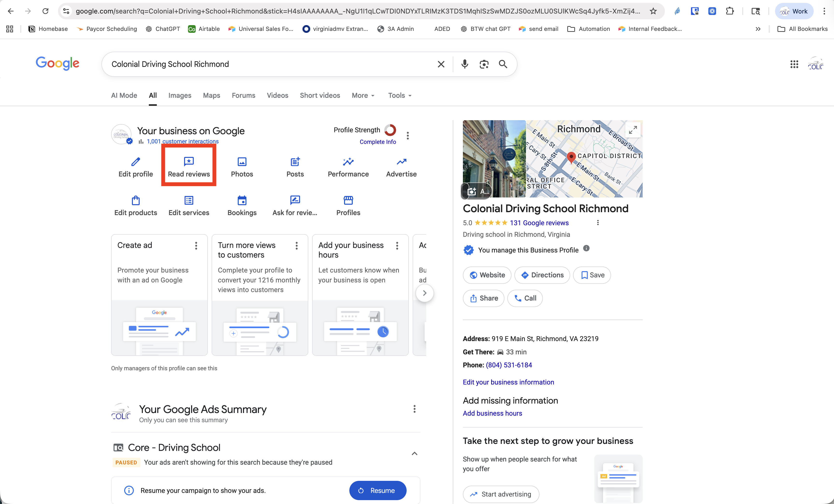This screenshot has width=834, height=504.
Task: Show hidden bookmarks with double chevron
Action: coord(758,29)
